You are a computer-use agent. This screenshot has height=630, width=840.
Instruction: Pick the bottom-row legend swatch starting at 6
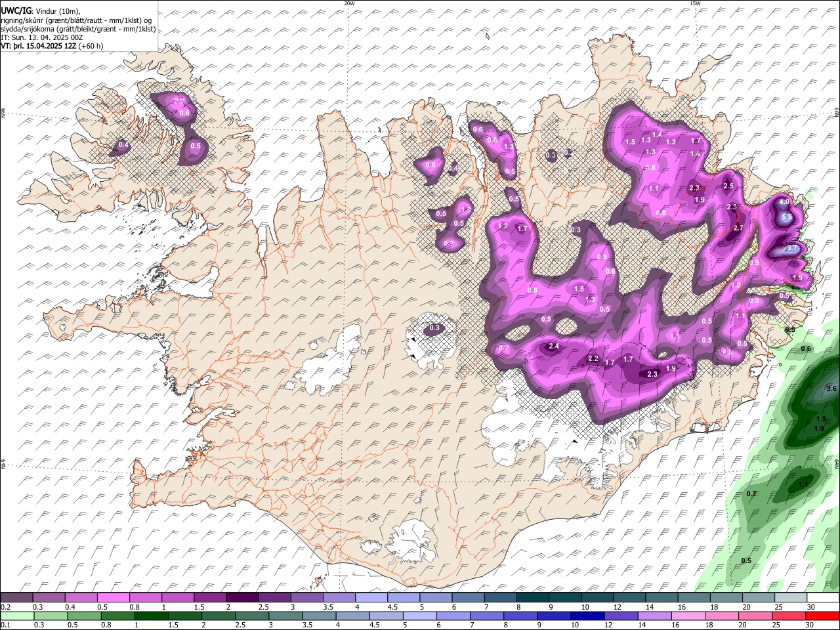point(453,616)
